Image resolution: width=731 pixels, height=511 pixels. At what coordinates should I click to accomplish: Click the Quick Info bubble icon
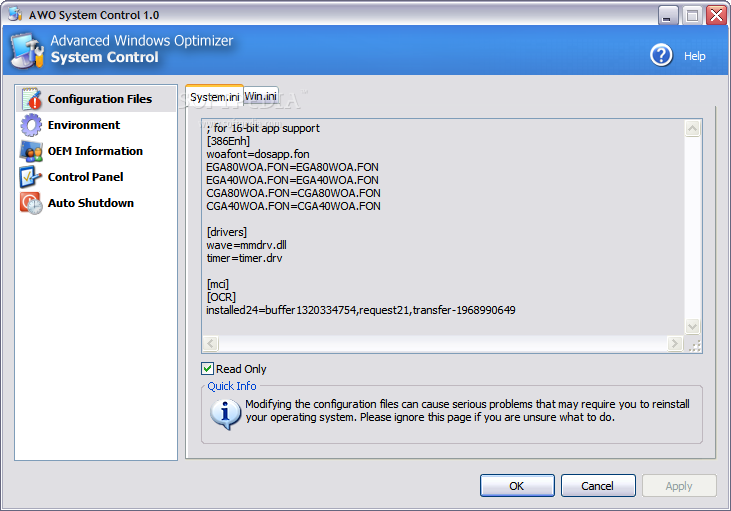click(x=225, y=414)
